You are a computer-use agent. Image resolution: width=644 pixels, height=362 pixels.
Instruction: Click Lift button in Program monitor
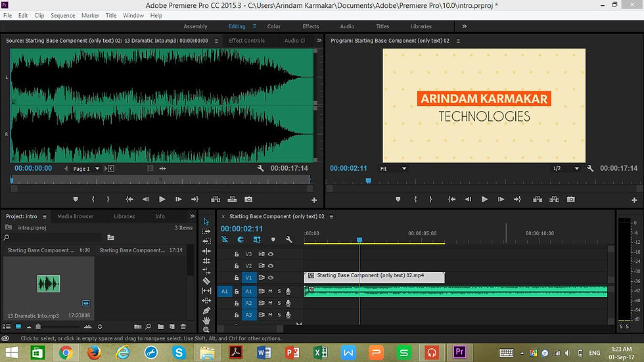click(x=538, y=199)
